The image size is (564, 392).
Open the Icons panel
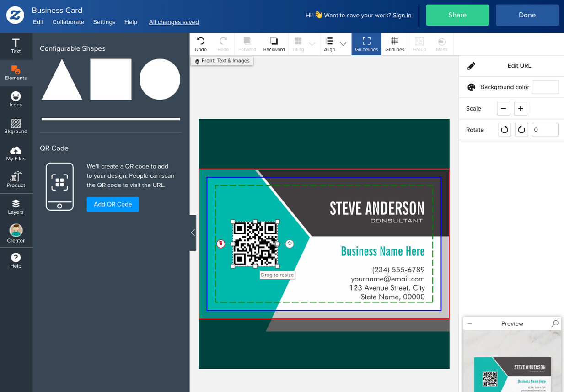[16, 100]
